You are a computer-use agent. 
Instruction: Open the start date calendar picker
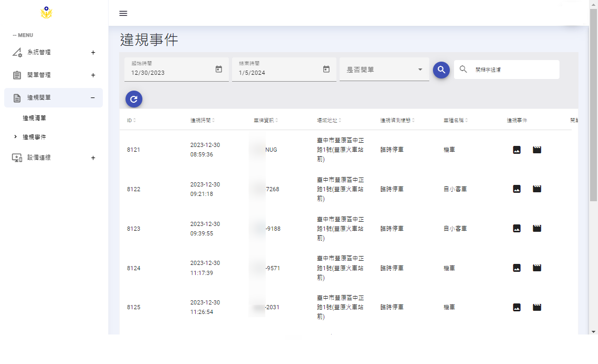click(218, 69)
